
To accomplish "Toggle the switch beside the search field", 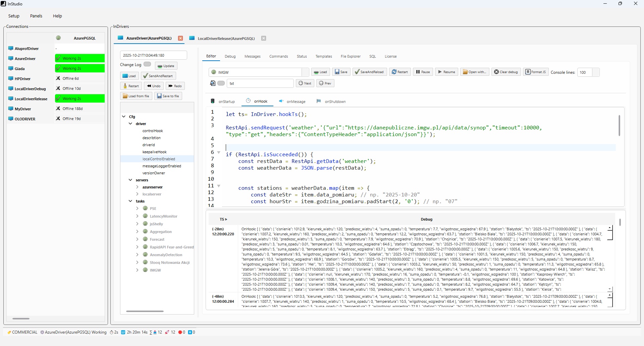I will [221, 83].
